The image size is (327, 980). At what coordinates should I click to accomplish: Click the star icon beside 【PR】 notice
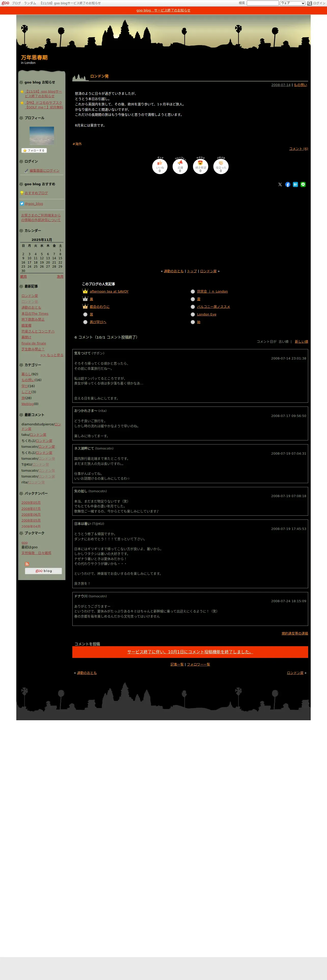pos(22,103)
